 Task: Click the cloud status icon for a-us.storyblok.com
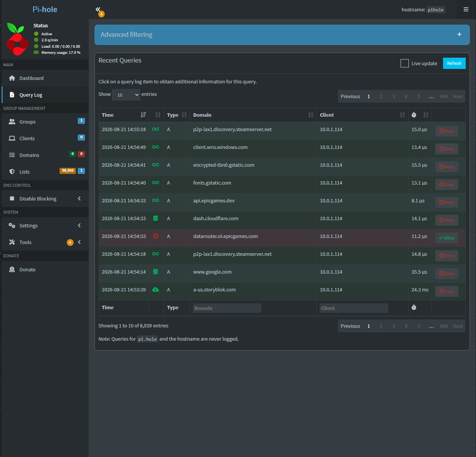[156, 290]
